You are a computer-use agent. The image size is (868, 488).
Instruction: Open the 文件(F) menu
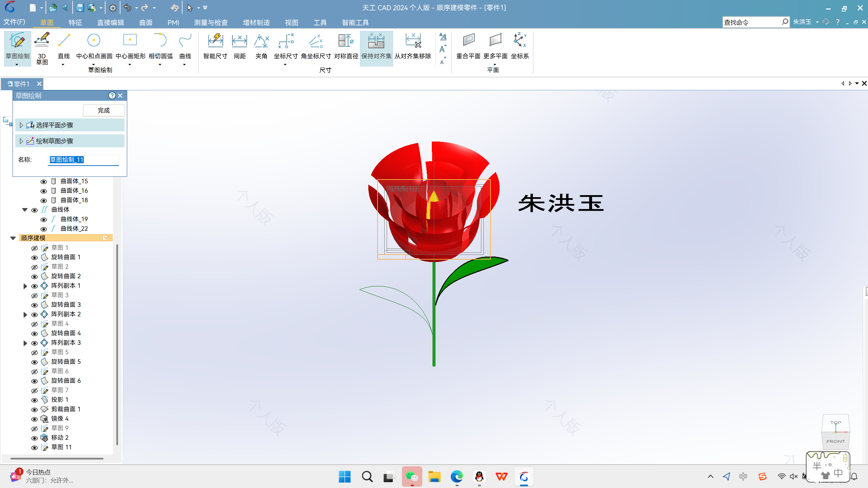[14, 22]
